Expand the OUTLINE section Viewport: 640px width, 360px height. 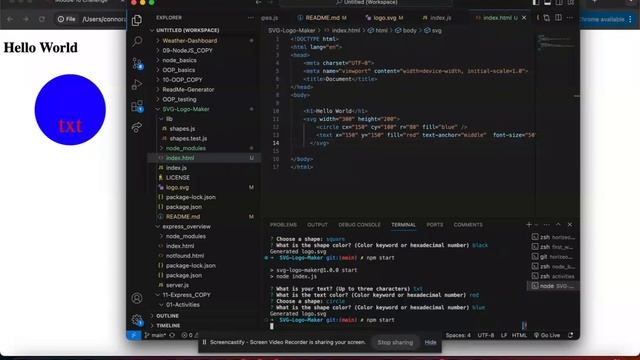pos(167,316)
